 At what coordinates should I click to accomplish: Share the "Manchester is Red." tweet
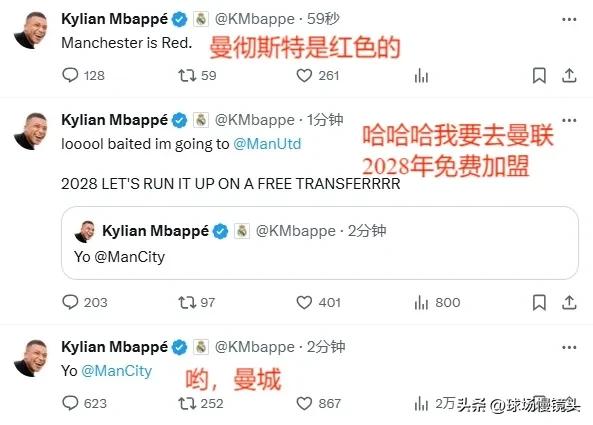(569, 76)
